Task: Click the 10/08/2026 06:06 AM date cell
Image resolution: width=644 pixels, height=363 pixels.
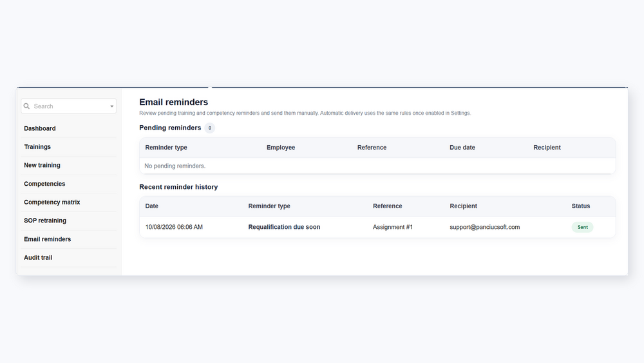Action: pos(174,227)
